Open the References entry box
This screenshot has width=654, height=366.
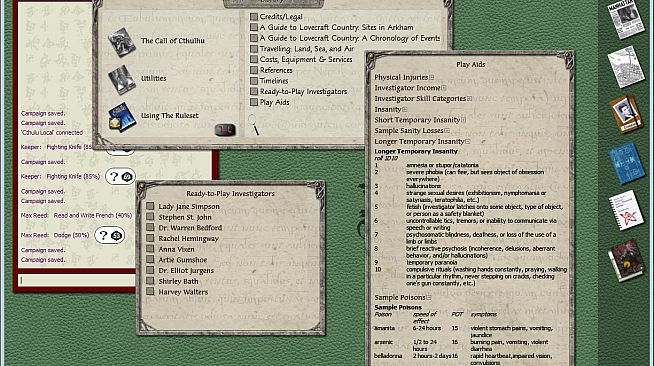[254, 70]
